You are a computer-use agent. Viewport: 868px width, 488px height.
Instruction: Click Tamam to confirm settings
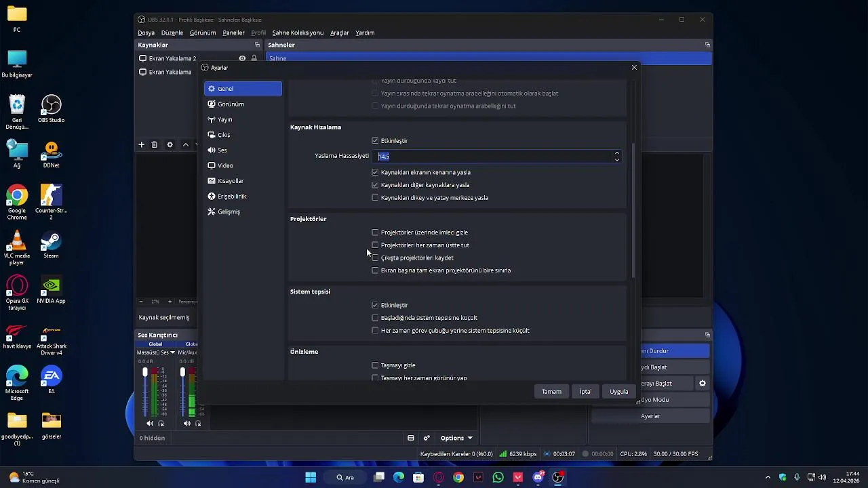click(551, 392)
